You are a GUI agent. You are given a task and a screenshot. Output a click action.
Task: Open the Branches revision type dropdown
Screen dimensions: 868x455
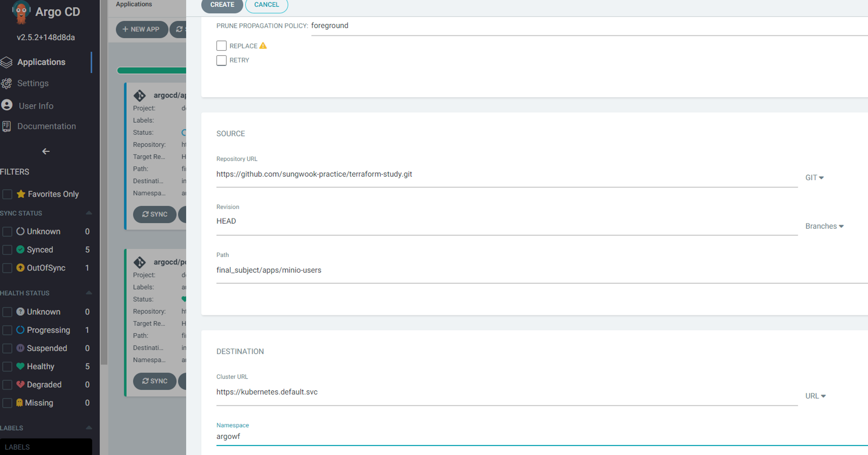[x=824, y=226]
